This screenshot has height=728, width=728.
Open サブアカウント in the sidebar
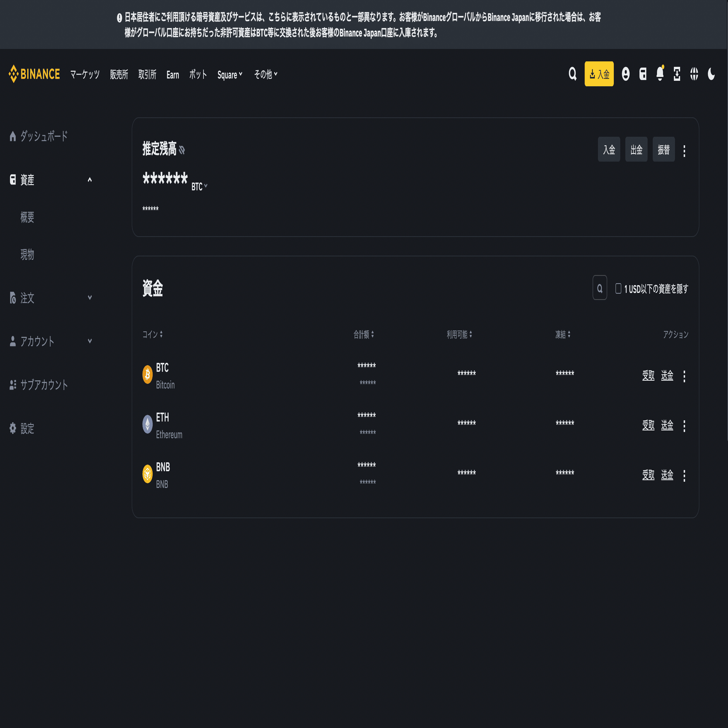point(39,385)
